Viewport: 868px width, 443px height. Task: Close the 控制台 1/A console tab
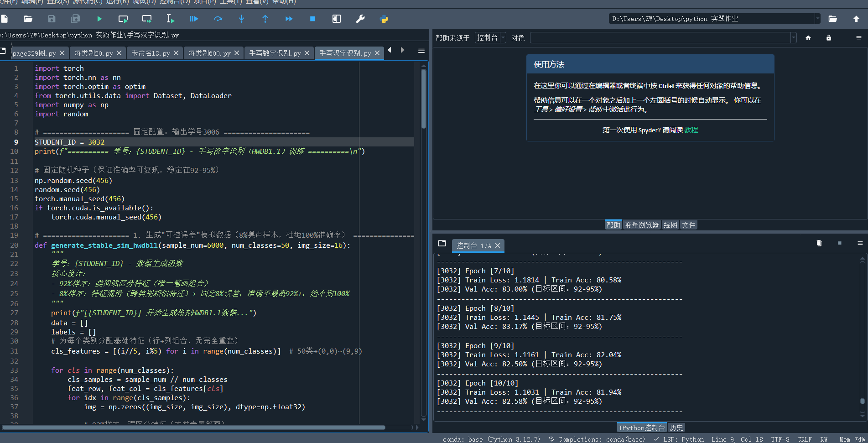pos(498,245)
